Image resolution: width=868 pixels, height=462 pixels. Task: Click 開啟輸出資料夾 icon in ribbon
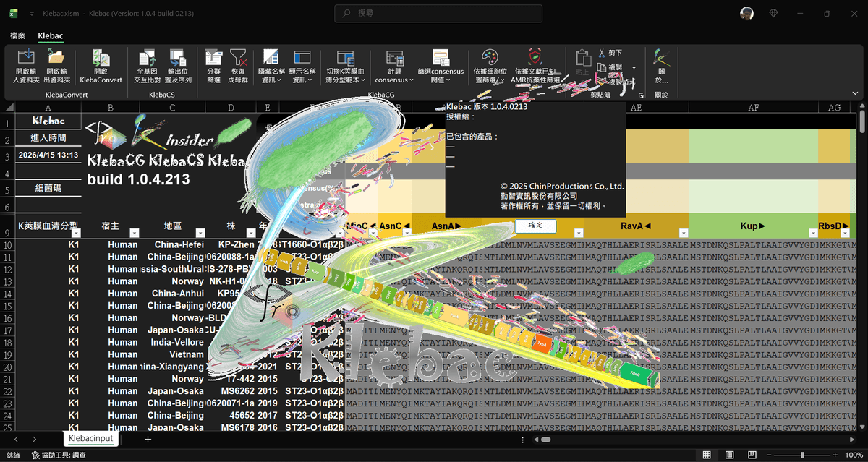[x=56, y=58]
